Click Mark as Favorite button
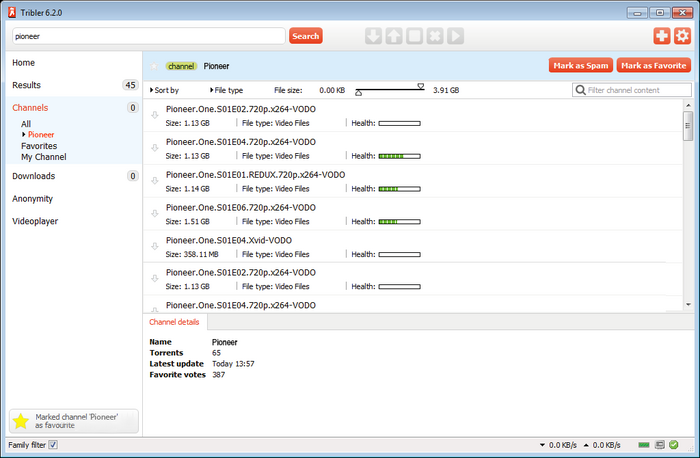 click(x=654, y=66)
